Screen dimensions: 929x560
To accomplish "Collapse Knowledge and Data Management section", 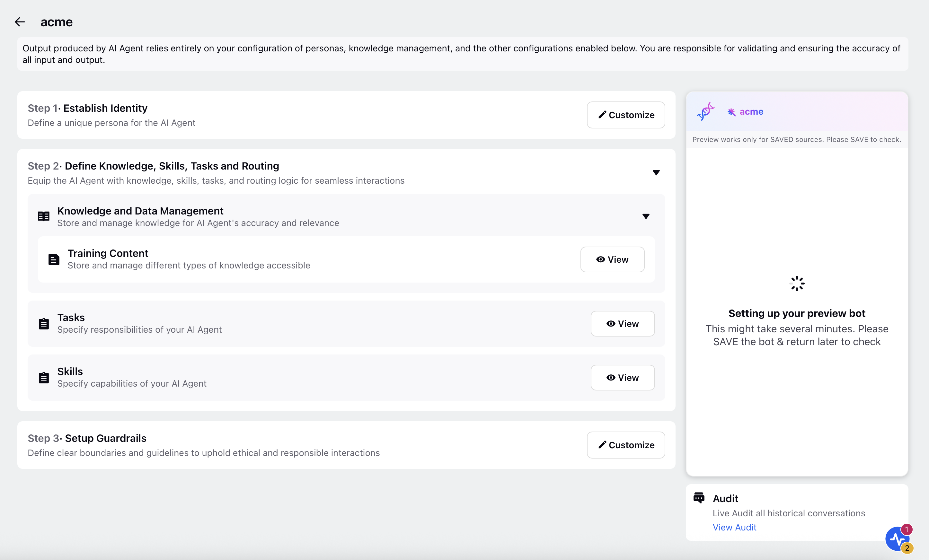I will tap(646, 216).
